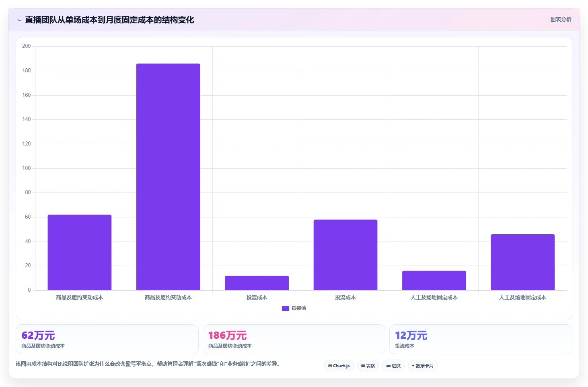Screen dimensions: 588x387
Task: Click the y-axis label 200
Action: [27, 46]
